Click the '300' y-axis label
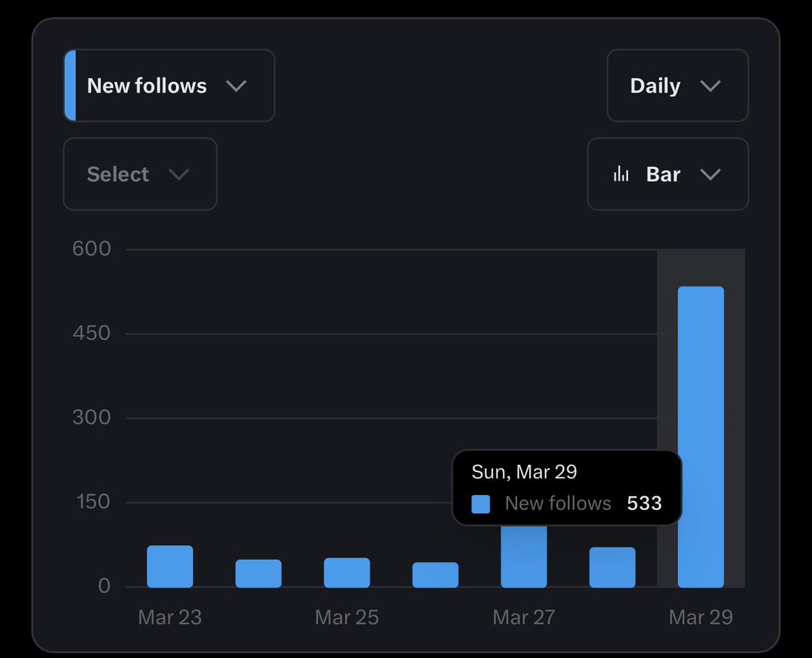The image size is (812, 658). pyautogui.click(x=91, y=417)
